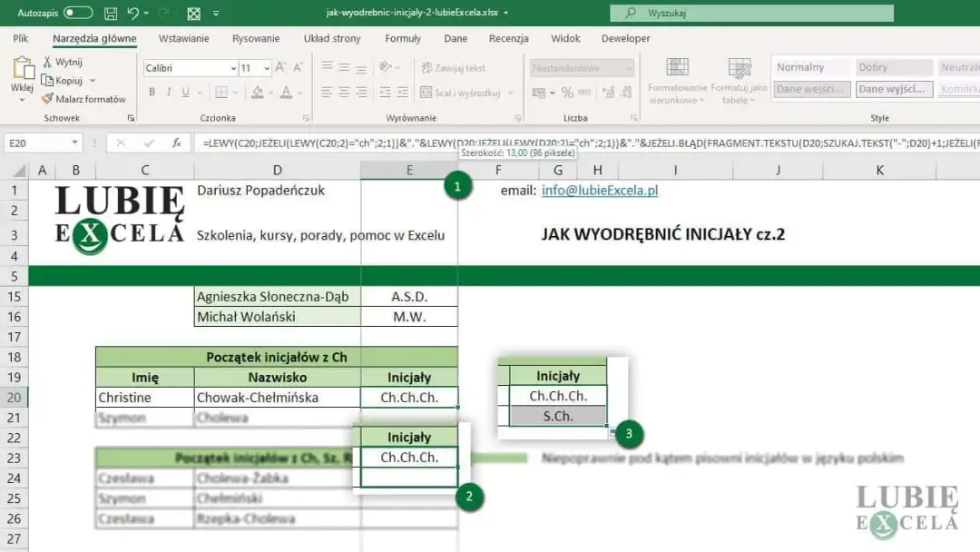Click the cell name box showing E20

pyautogui.click(x=36, y=143)
